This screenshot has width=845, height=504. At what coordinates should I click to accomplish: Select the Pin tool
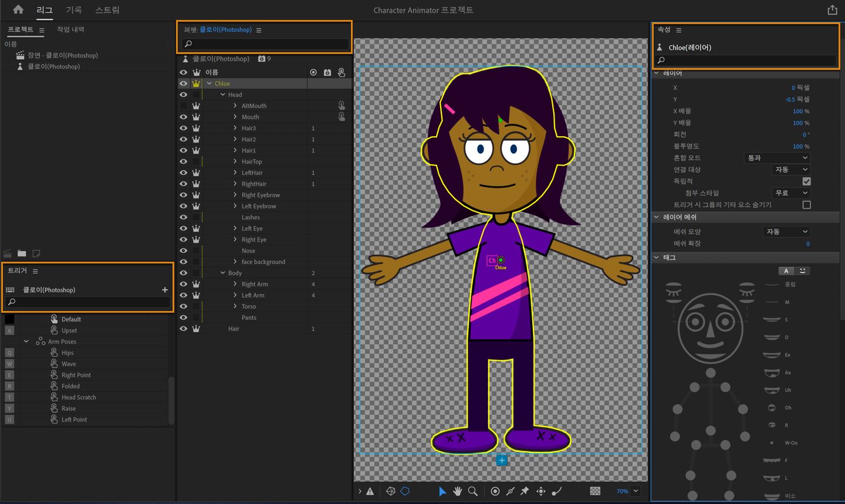tap(525, 491)
